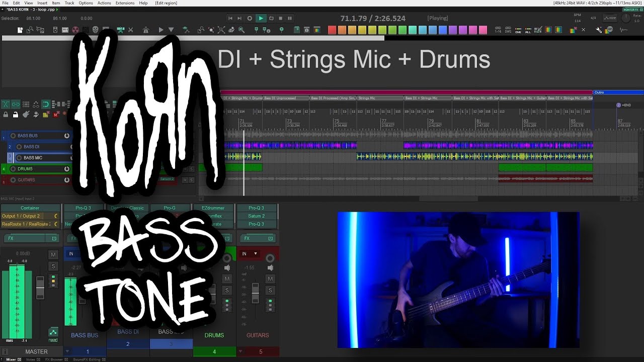Click the GRD SWS toolbar button
This screenshot has height=362, width=644.
coord(508,30)
